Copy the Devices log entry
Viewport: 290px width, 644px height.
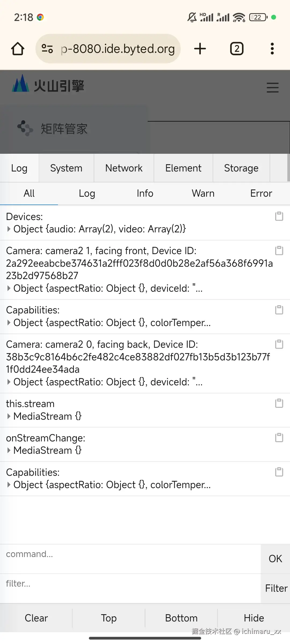pos(279,216)
